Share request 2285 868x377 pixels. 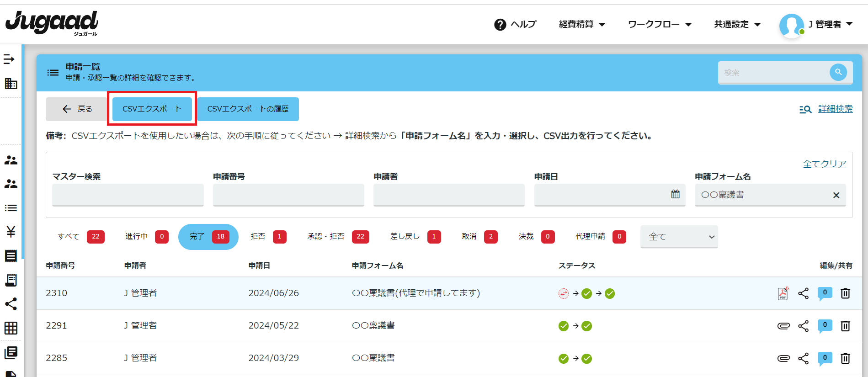[803, 358]
